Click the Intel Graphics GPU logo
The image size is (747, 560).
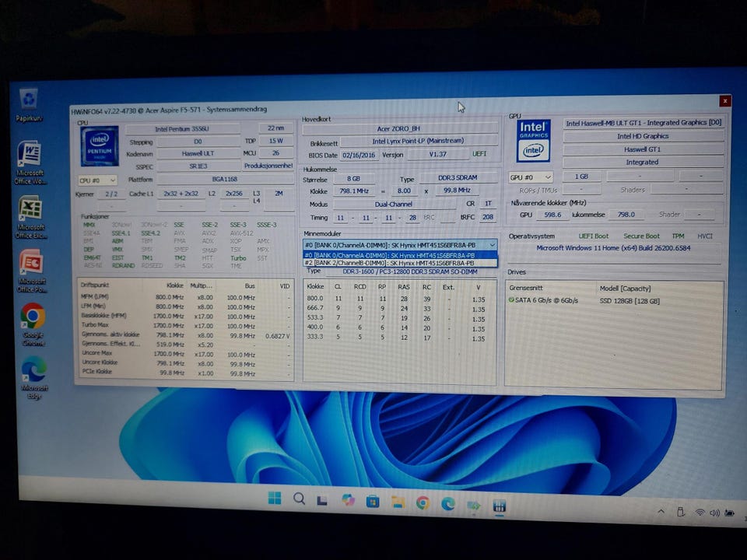click(x=534, y=141)
